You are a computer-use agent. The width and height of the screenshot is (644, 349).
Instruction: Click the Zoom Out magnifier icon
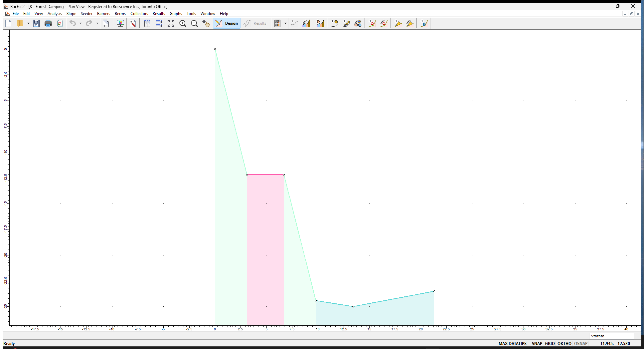tap(194, 23)
